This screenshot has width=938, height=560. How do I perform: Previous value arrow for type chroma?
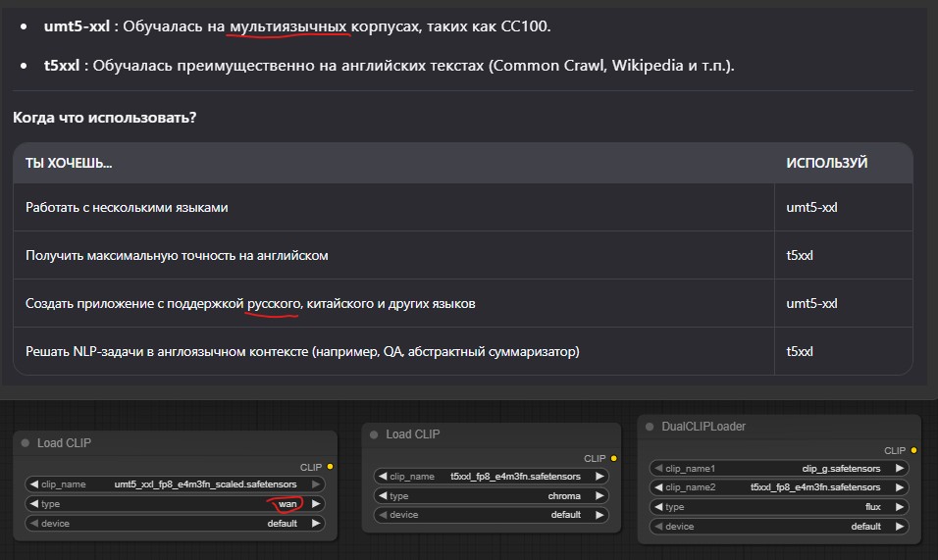point(382,496)
